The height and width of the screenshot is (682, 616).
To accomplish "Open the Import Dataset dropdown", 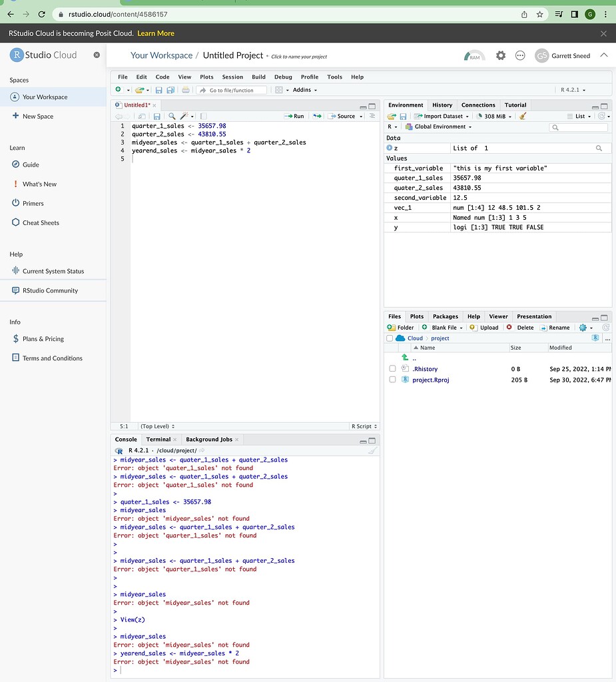I will pyautogui.click(x=443, y=116).
